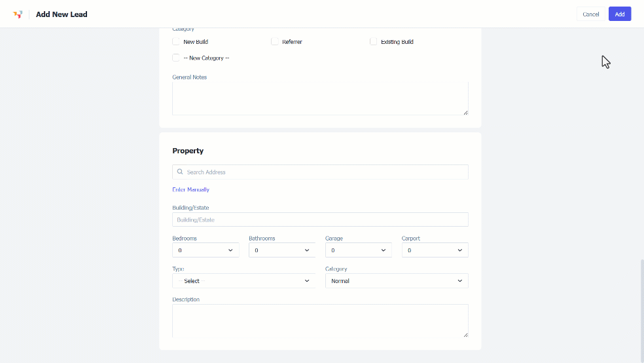Open the Category dropdown showing Normal

point(397,281)
